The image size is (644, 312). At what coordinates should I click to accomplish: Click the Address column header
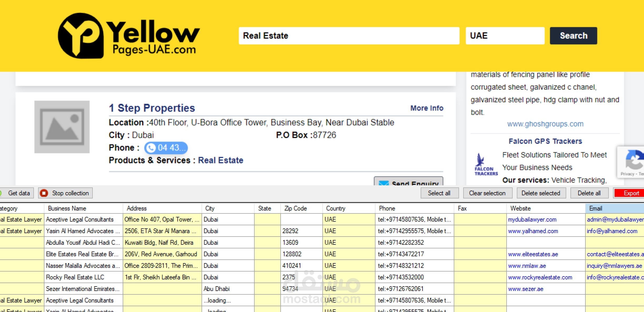pos(162,208)
